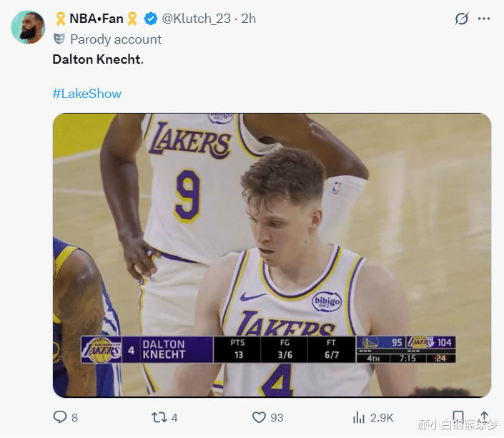Click the 93 likes count

[x=277, y=417]
